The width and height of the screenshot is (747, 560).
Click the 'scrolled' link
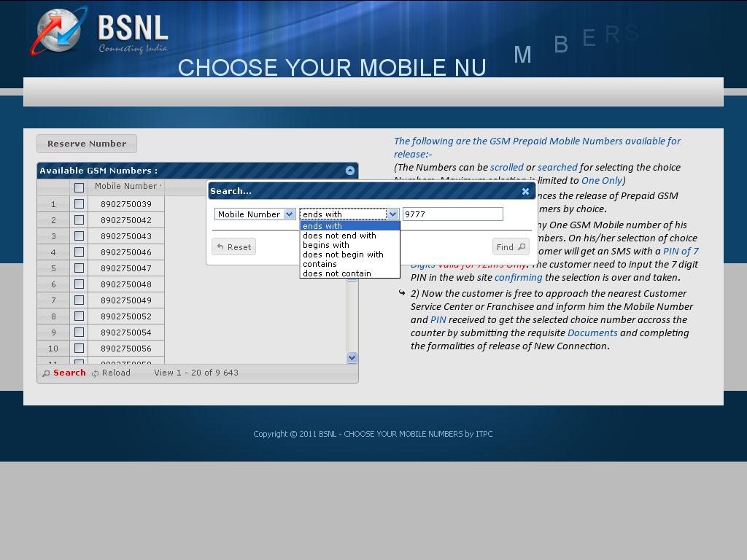(x=507, y=167)
